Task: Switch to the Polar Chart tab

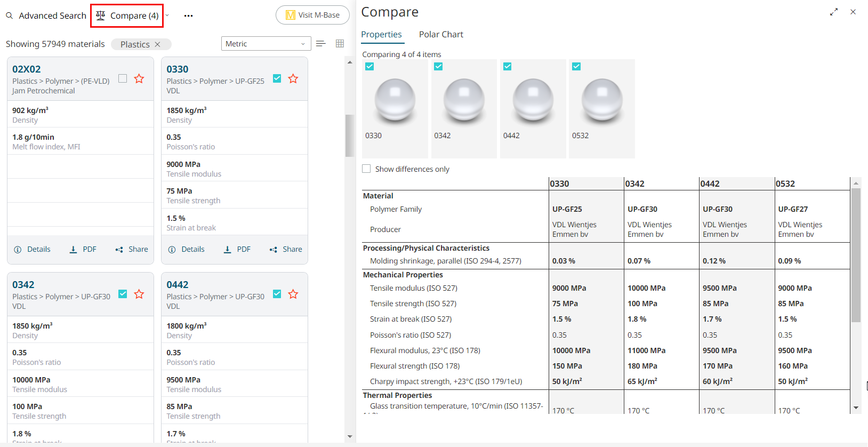Action: (x=441, y=34)
